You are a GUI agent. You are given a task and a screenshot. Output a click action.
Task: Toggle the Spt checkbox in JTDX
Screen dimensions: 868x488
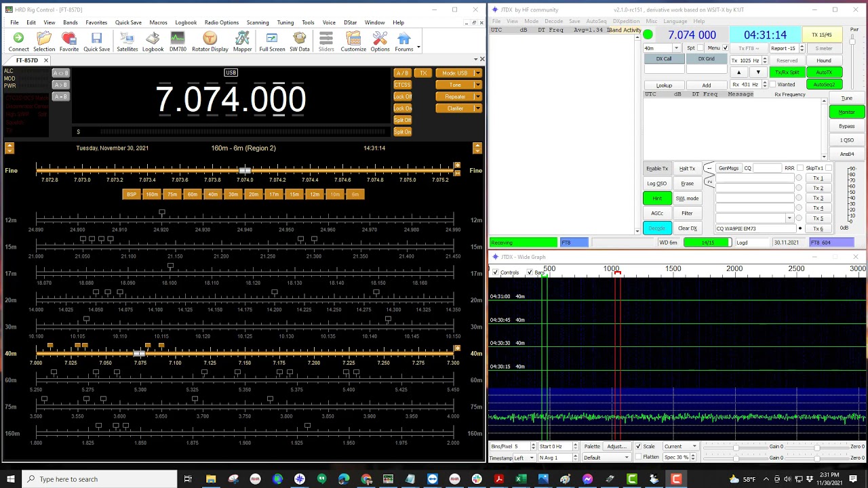(701, 48)
